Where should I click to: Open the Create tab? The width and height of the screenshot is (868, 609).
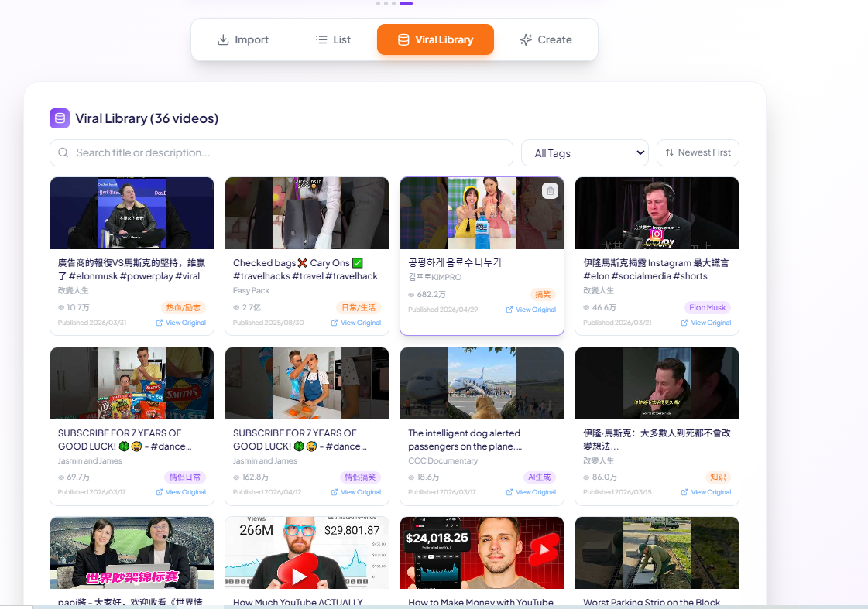tap(546, 39)
